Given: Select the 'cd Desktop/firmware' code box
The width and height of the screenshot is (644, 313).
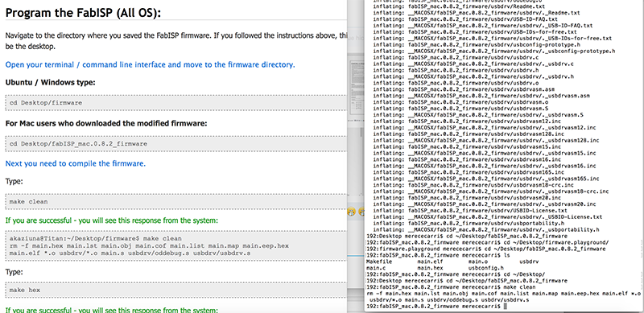Looking at the screenshot, I should pyautogui.click(x=175, y=103).
